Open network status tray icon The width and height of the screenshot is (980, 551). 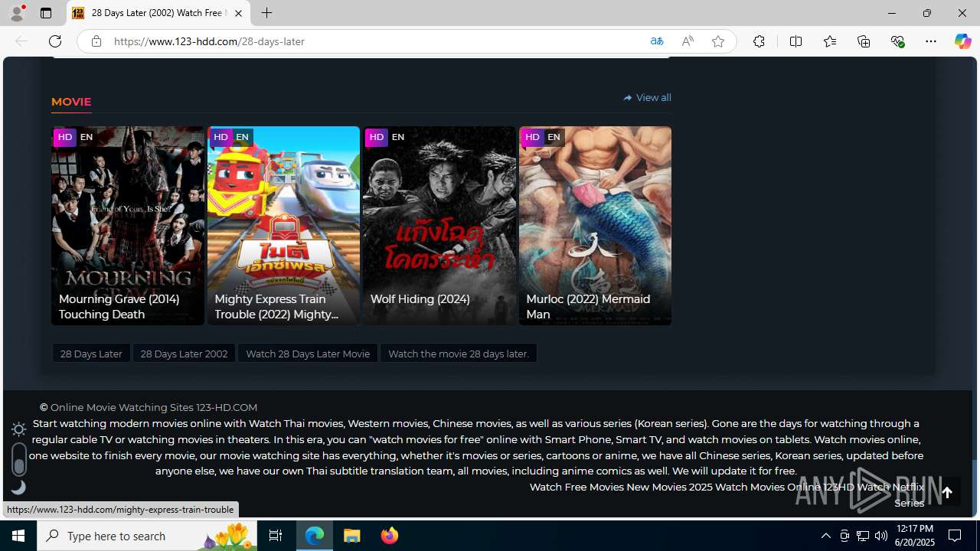click(863, 536)
